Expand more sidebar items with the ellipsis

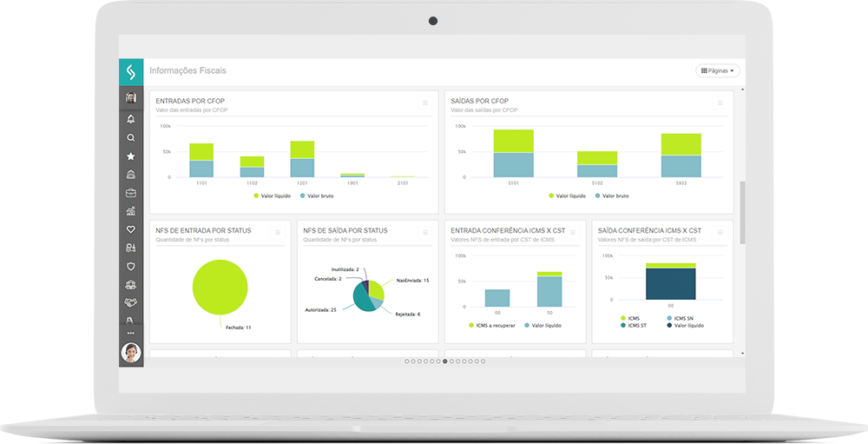131,333
